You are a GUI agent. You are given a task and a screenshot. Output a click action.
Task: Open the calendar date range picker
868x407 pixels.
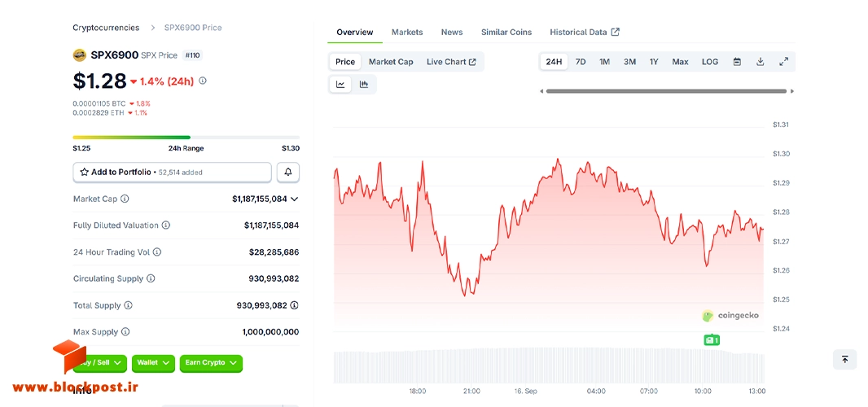pyautogui.click(x=737, y=62)
